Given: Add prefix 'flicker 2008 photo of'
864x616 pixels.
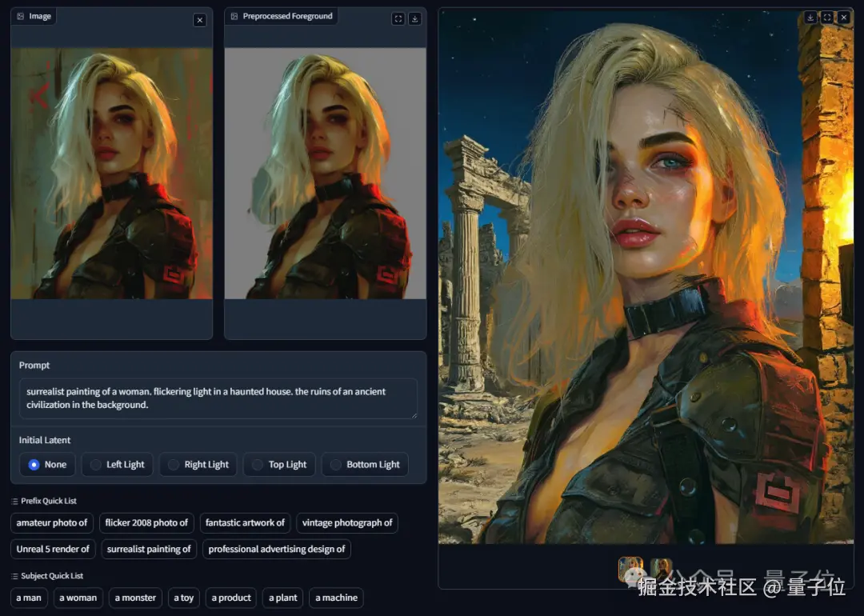Looking at the screenshot, I should pyautogui.click(x=146, y=523).
